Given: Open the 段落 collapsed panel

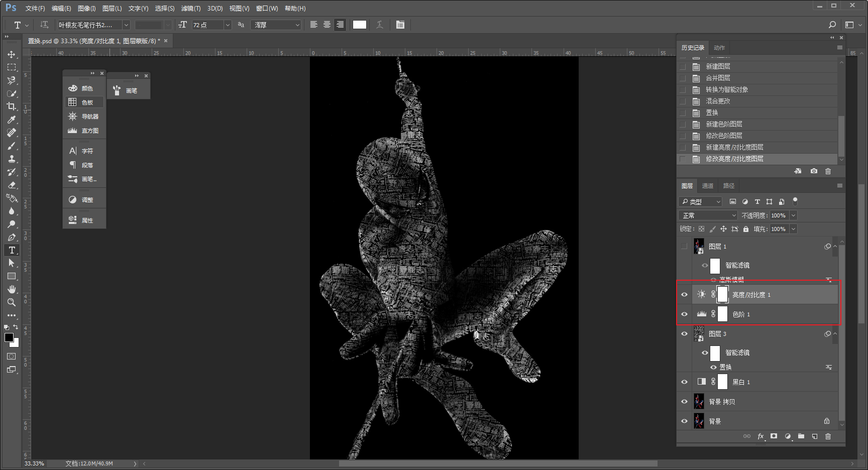Looking at the screenshot, I should click(x=84, y=165).
